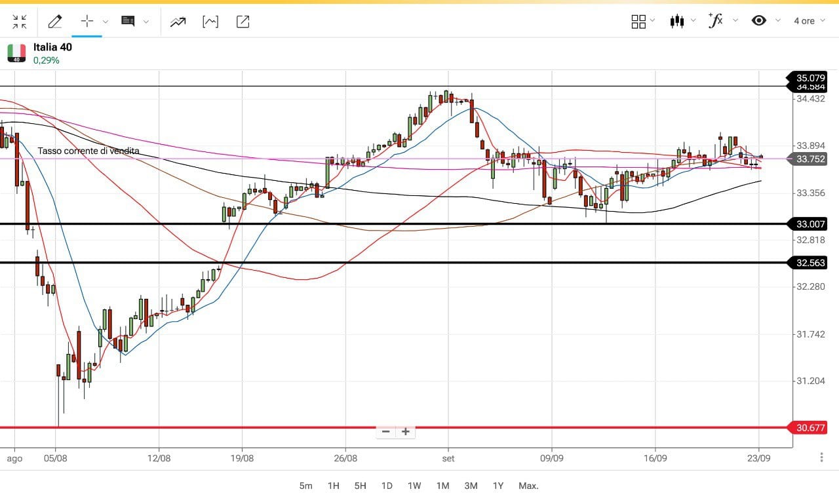The image size is (839, 504).
Task: Open chart in external window icon
Action: pyautogui.click(x=243, y=22)
